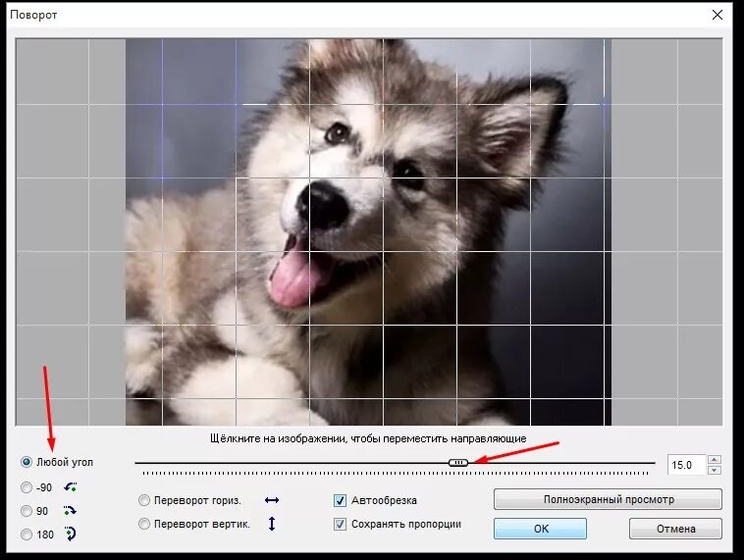
Task: Click the angle value field showing 15.0
Action: 686,465
